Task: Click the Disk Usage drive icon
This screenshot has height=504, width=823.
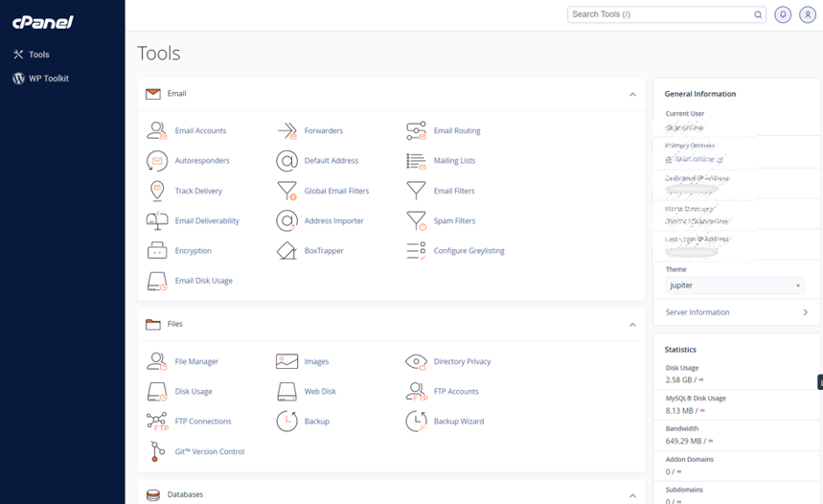Action: click(x=156, y=392)
